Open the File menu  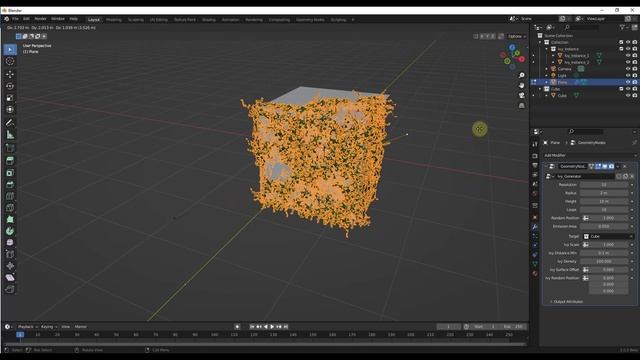click(x=15, y=19)
